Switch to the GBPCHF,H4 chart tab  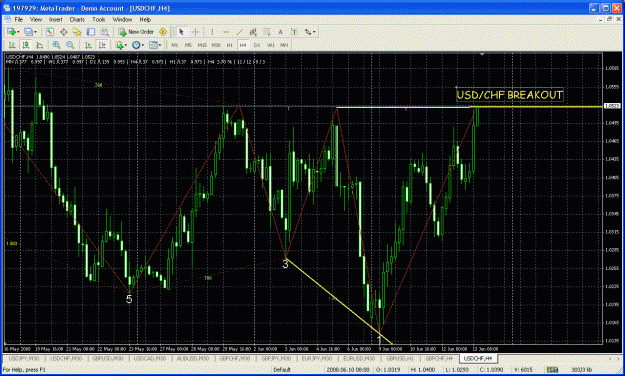pos(439,359)
